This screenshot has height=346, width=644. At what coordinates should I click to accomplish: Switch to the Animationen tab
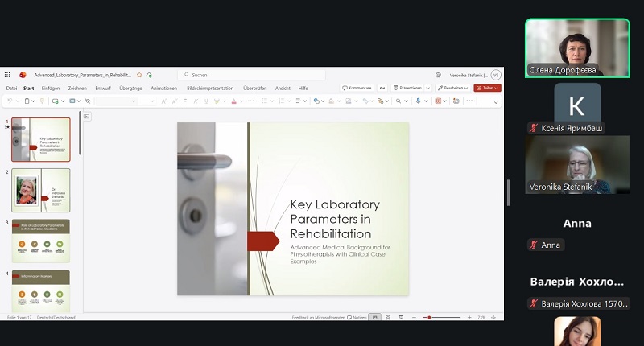[x=163, y=88]
